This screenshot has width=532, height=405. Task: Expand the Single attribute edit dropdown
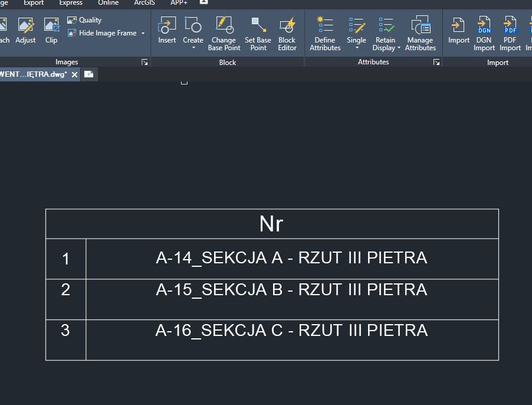click(x=356, y=48)
